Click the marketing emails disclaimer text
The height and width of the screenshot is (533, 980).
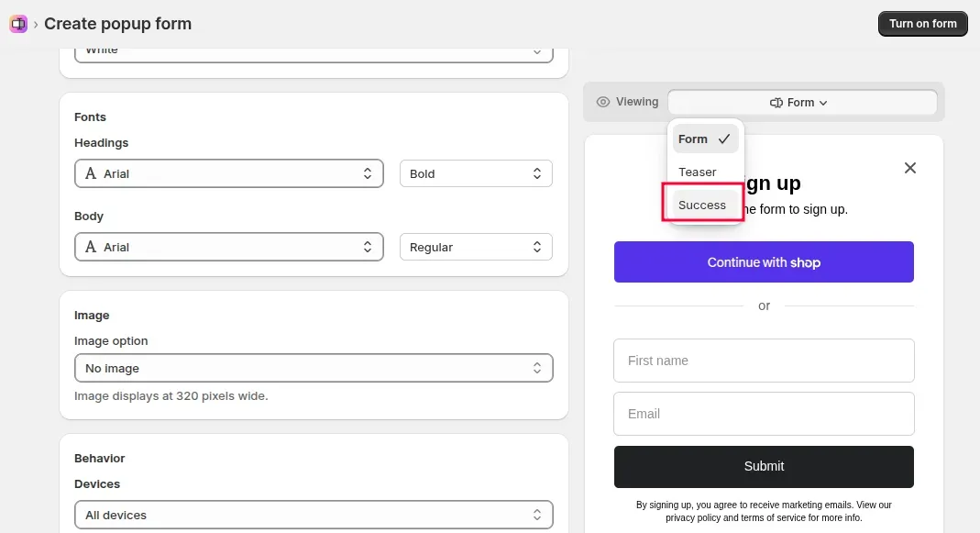point(764,511)
